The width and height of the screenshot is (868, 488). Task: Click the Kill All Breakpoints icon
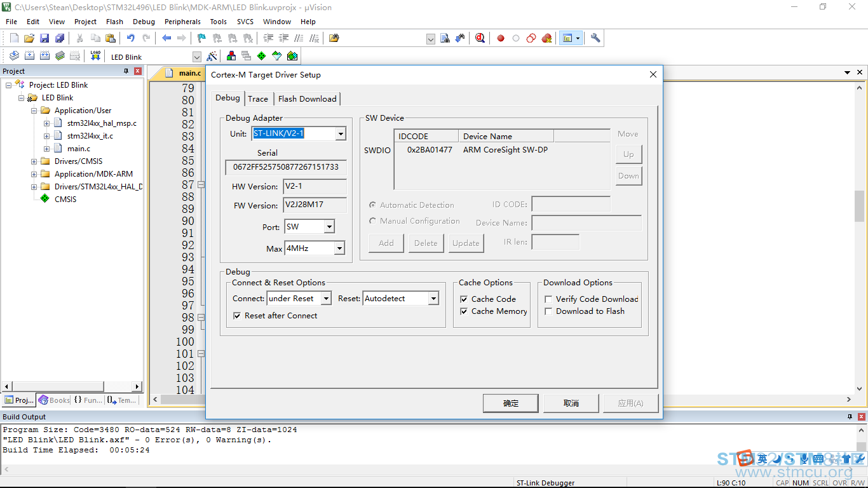tap(546, 38)
